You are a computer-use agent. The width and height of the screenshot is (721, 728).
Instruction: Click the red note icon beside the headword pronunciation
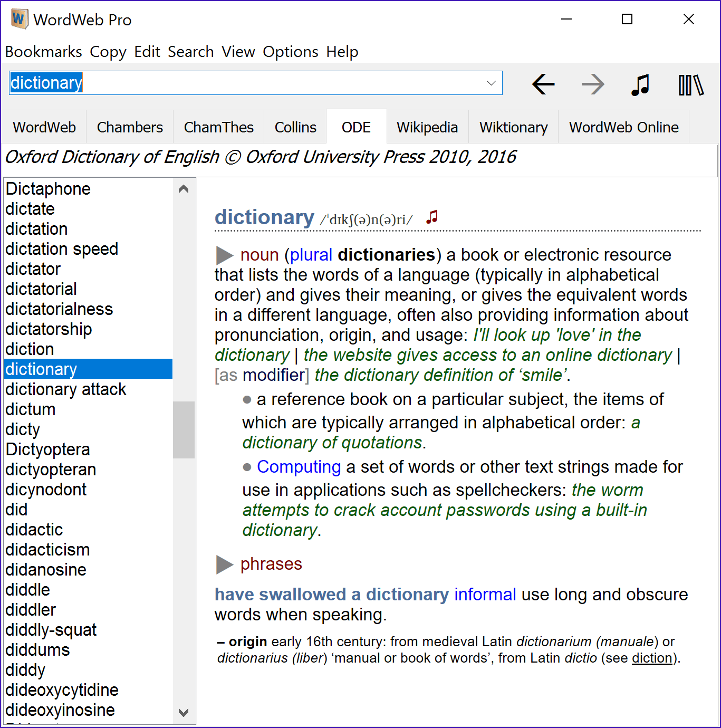(x=432, y=216)
